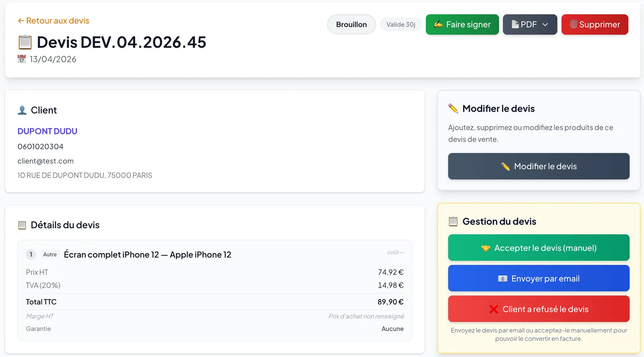Click the Total TTC amount 89,90 €
This screenshot has height=357, width=644.
(x=390, y=302)
